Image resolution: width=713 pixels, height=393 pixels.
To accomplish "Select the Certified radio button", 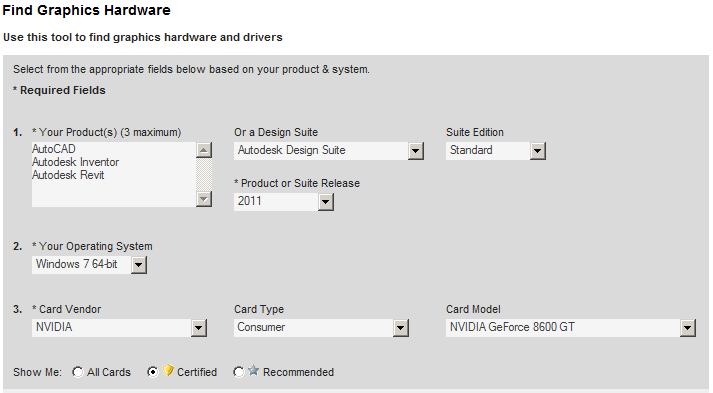I will point(153,372).
